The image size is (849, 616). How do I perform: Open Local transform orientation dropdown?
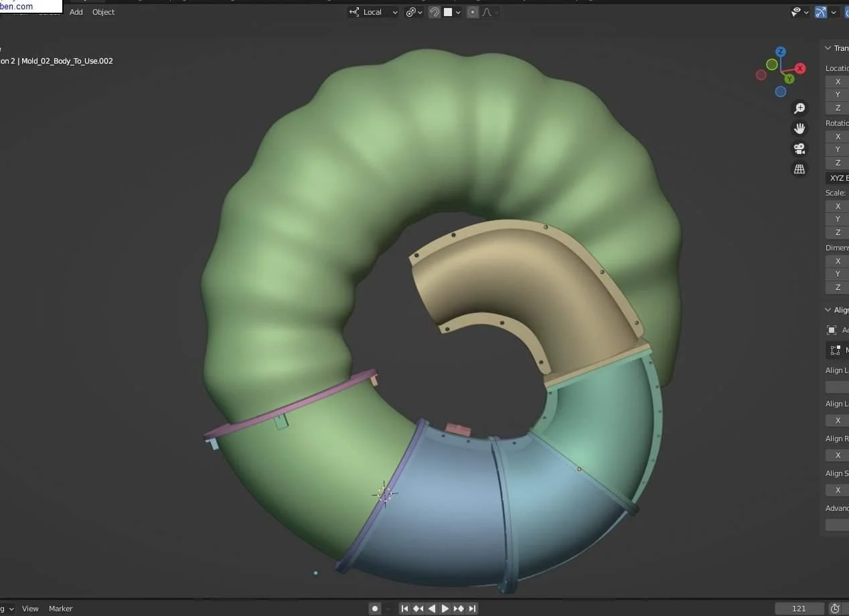point(374,12)
